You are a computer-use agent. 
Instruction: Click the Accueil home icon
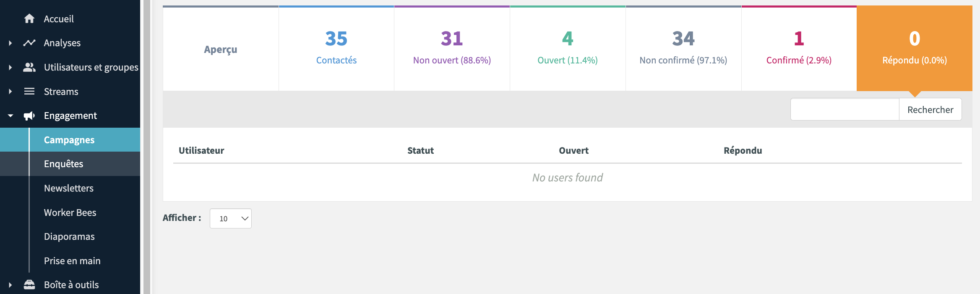point(29,19)
